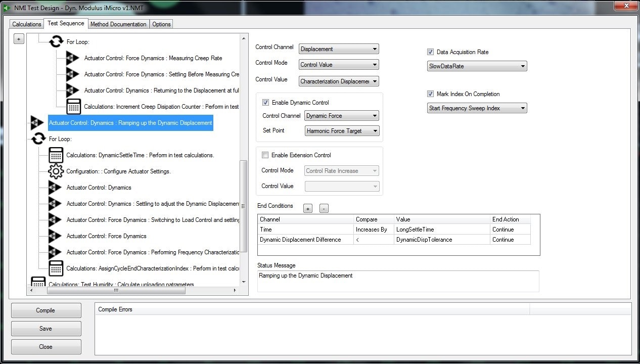Click the icon for plain Actuator Control: Force Dynamics
The image size is (640, 364).
(x=55, y=236)
